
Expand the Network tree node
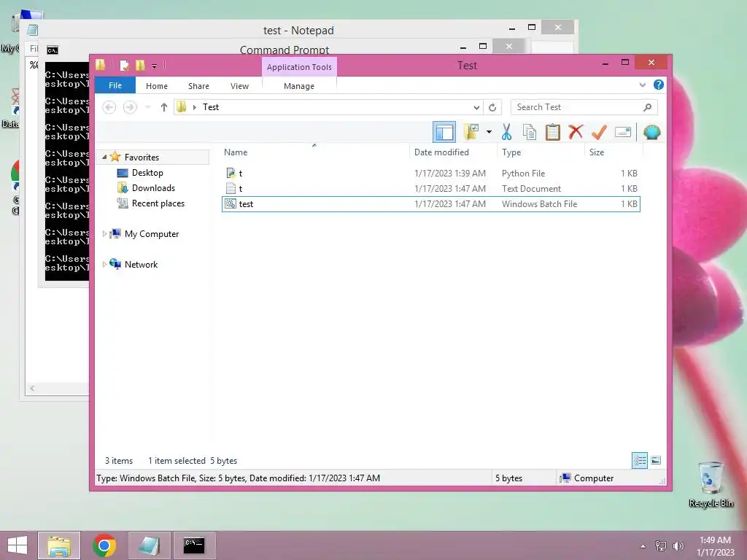[x=104, y=264]
